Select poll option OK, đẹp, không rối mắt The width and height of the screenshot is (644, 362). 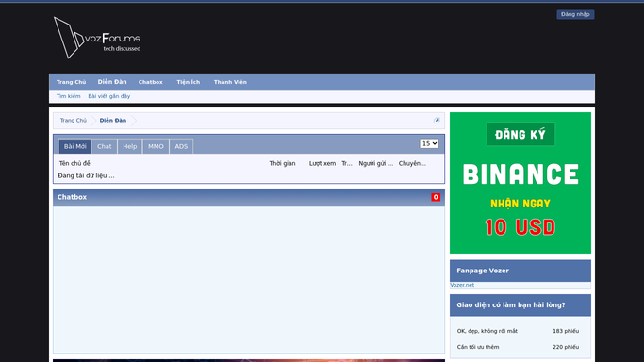tap(487, 331)
